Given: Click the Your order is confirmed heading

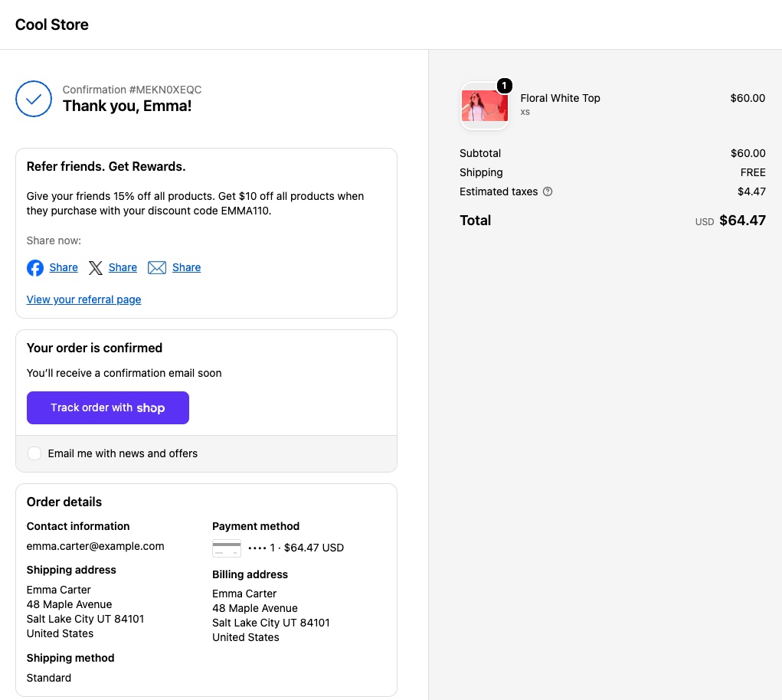Looking at the screenshot, I should click(94, 348).
